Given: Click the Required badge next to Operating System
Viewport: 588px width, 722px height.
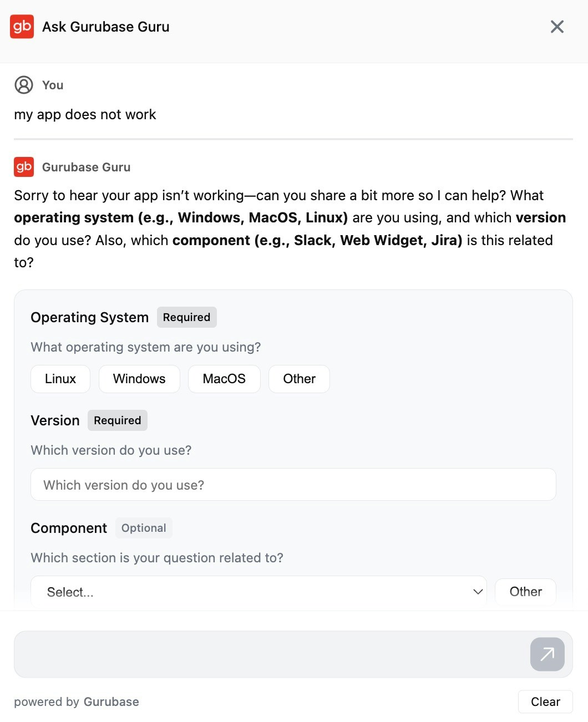Looking at the screenshot, I should pyautogui.click(x=186, y=317).
